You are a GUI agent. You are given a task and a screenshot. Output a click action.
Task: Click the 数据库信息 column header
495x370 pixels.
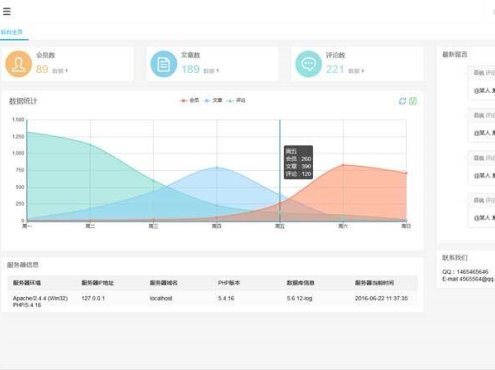pyautogui.click(x=300, y=283)
